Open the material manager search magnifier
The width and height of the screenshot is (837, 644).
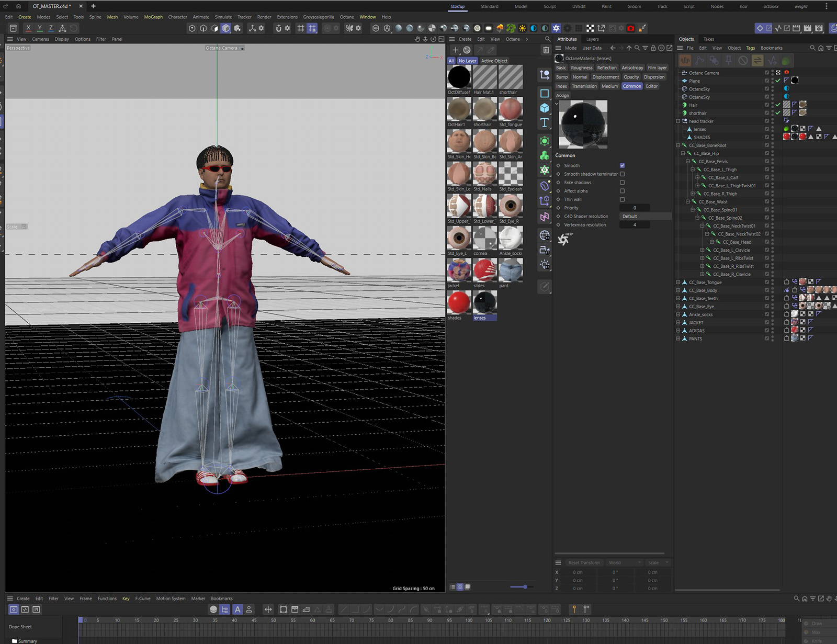click(x=548, y=39)
